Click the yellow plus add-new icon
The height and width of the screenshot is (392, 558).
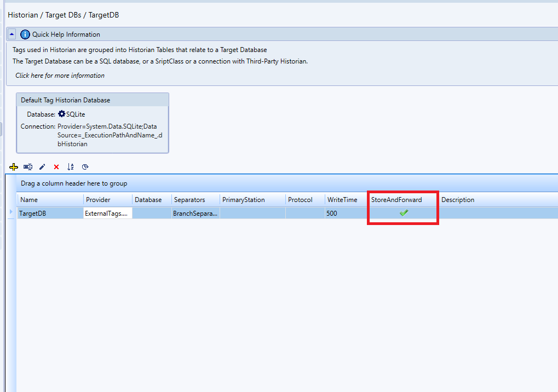click(14, 167)
